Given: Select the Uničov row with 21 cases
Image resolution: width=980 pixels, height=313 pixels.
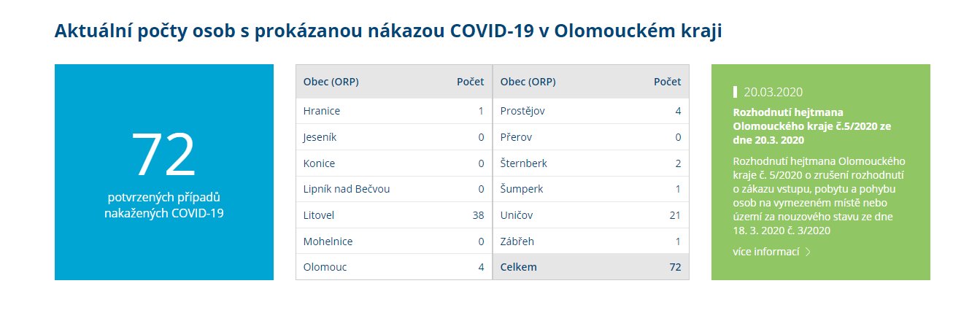Looking at the screenshot, I should [x=591, y=215].
